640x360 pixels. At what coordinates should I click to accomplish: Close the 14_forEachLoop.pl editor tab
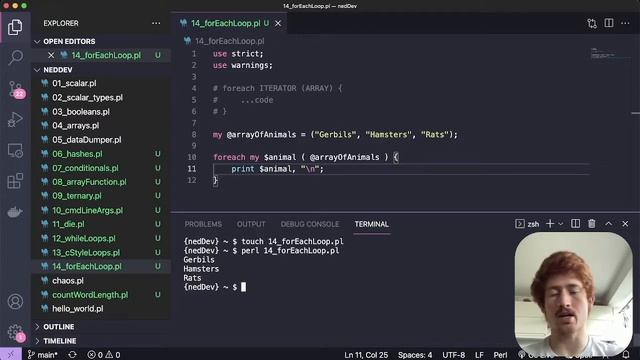[278, 23]
